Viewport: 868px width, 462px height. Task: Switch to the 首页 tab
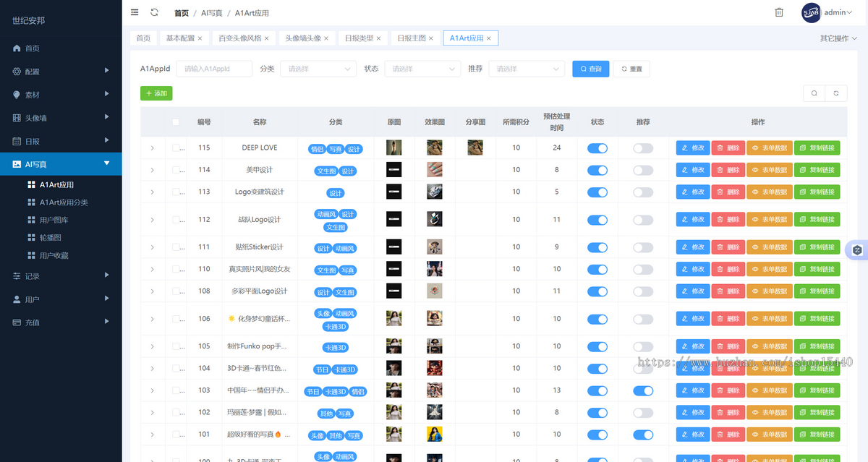pyautogui.click(x=143, y=38)
